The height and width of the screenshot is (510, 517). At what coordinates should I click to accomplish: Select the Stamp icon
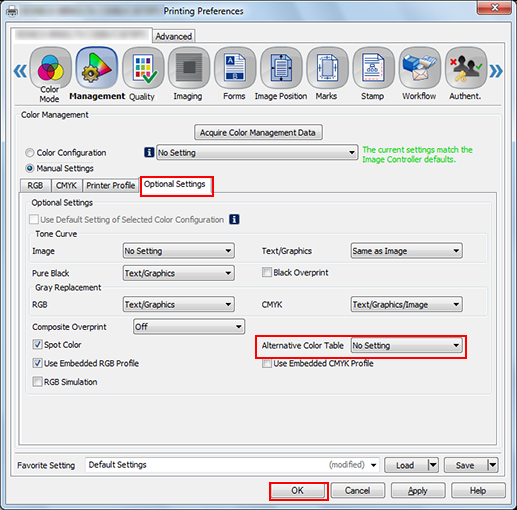pos(373,68)
